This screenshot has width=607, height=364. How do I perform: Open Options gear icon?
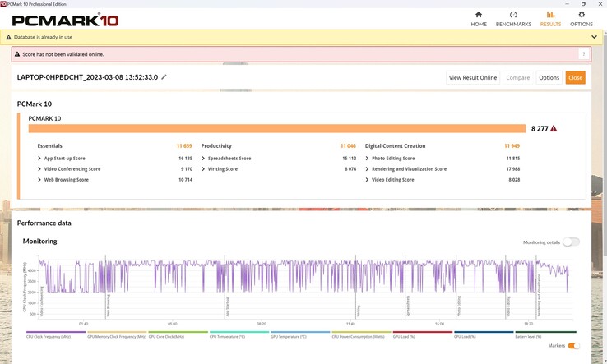[582, 15]
